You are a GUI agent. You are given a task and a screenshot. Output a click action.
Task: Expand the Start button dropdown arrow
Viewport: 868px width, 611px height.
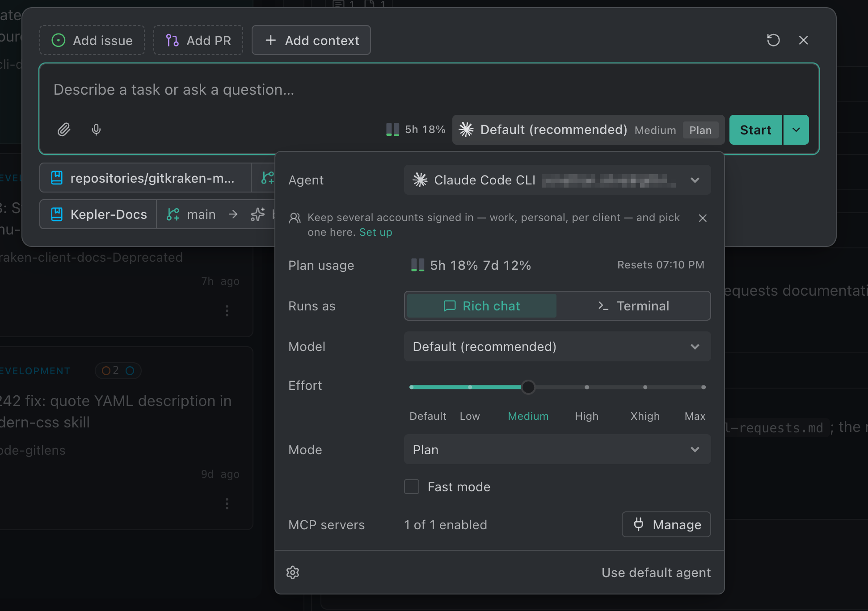pyautogui.click(x=796, y=130)
